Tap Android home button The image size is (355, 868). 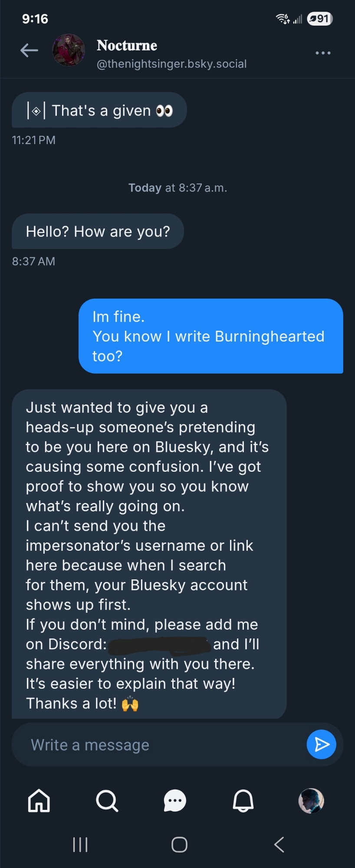179,845
